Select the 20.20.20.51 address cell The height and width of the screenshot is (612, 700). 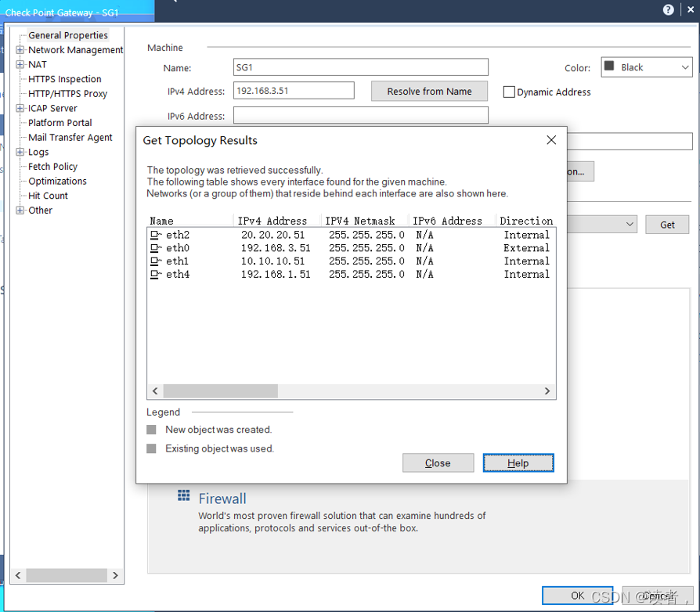click(272, 235)
